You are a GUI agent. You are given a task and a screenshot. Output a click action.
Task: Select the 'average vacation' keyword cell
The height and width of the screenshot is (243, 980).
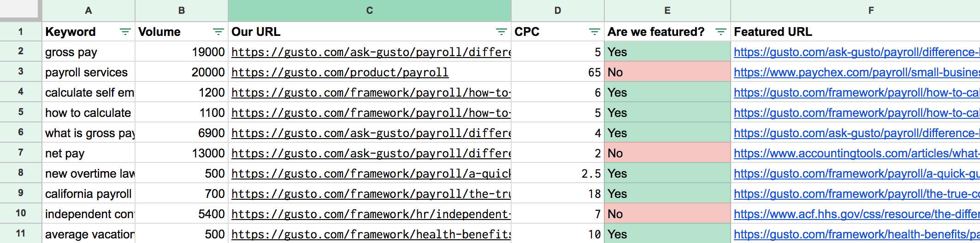pos(89,234)
